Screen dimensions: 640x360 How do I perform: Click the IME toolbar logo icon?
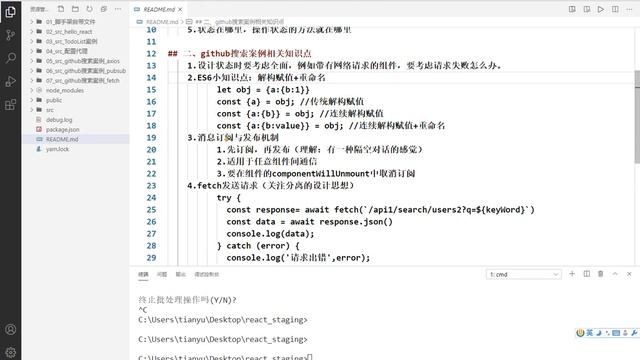click(x=580, y=333)
